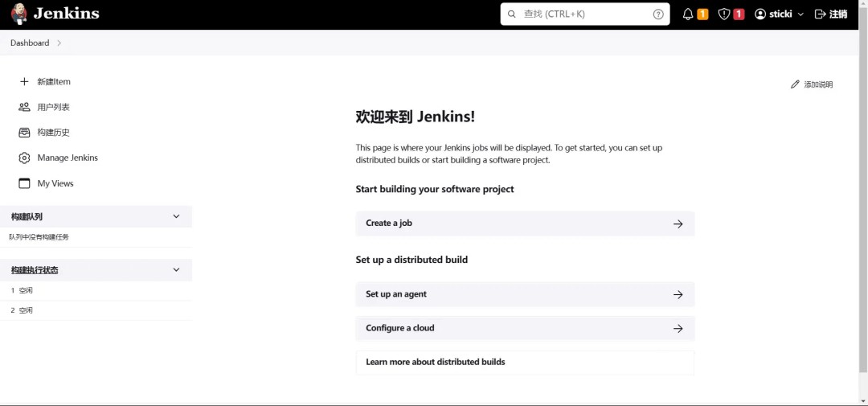868x406 pixels.
Task: Click the logout door arrow icon
Action: 820,14
